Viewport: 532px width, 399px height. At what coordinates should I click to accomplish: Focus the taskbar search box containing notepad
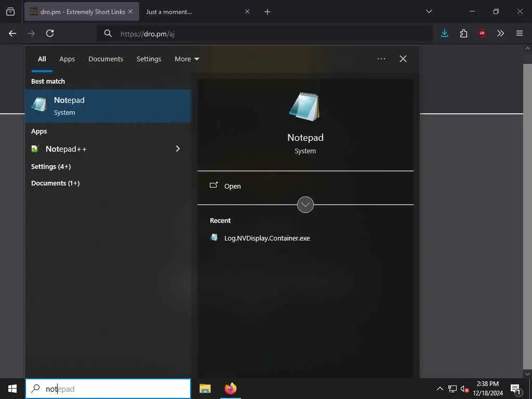(108, 389)
